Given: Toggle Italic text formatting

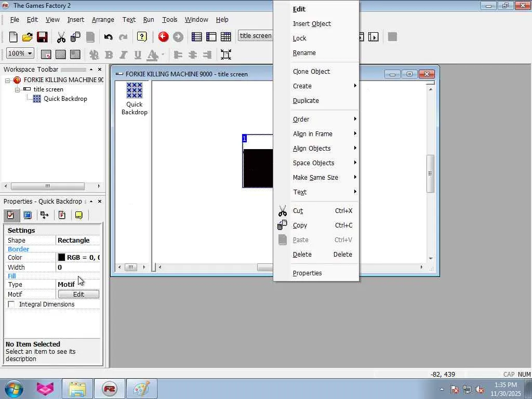Looking at the screenshot, I should coord(123,55).
